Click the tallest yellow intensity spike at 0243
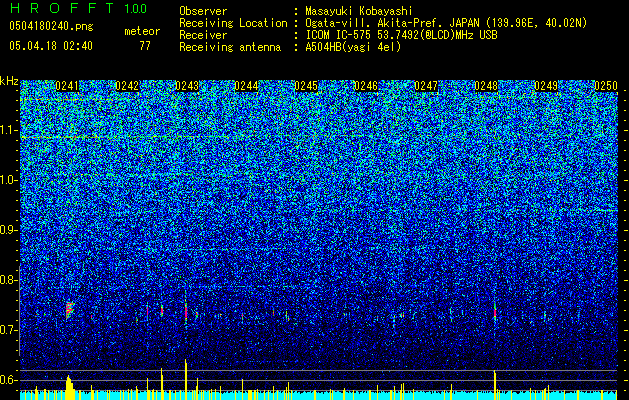The image size is (629, 400). tap(186, 379)
